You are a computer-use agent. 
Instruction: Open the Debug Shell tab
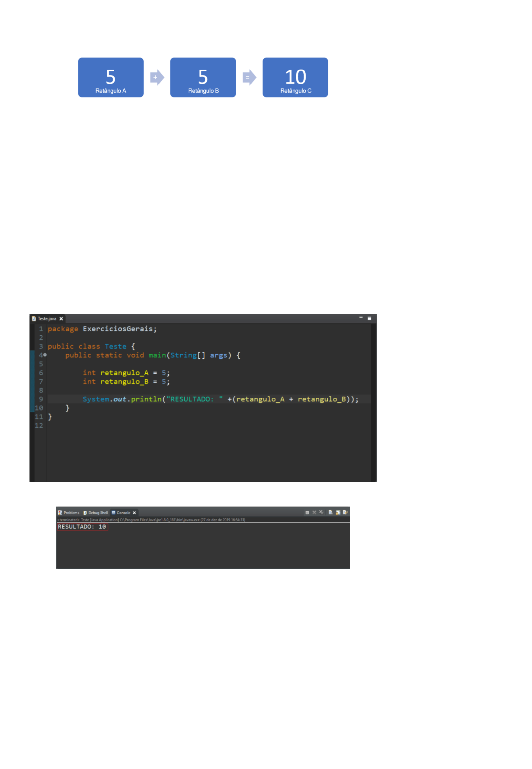coord(96,513)
